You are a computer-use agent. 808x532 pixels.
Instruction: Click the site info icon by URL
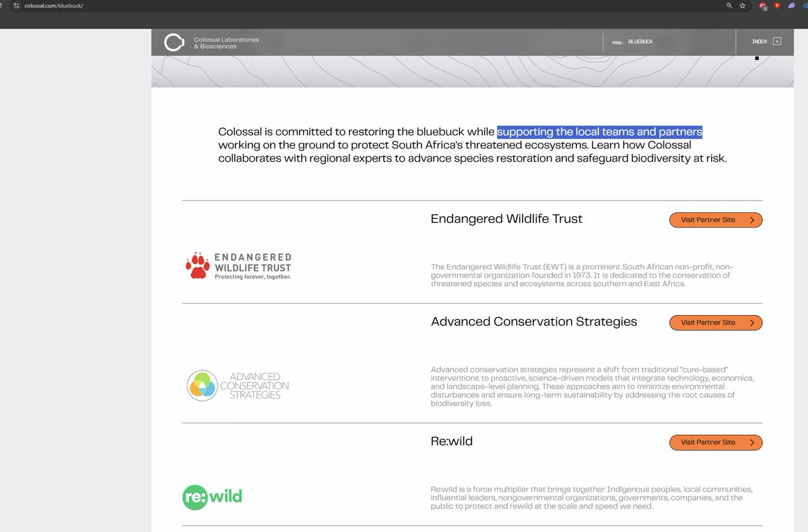(17, 5)
